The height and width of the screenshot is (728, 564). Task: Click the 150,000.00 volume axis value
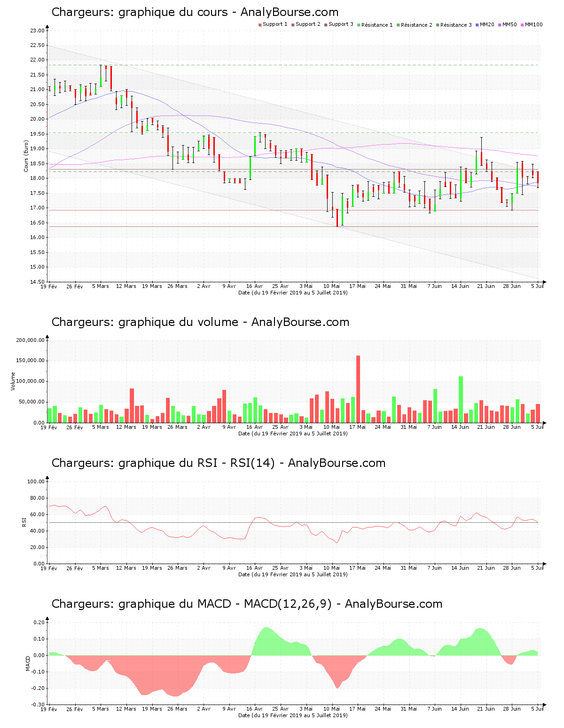pyautogui.click(x=31, y=361)
